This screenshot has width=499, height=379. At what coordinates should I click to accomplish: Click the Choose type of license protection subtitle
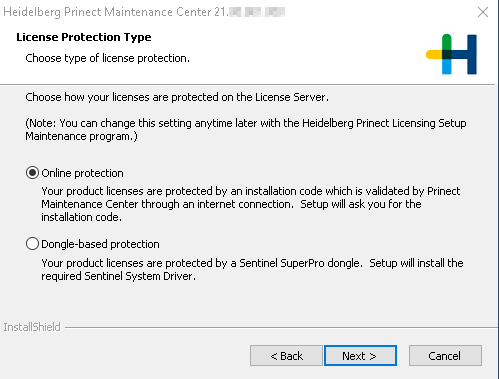[x=107, y=58]
